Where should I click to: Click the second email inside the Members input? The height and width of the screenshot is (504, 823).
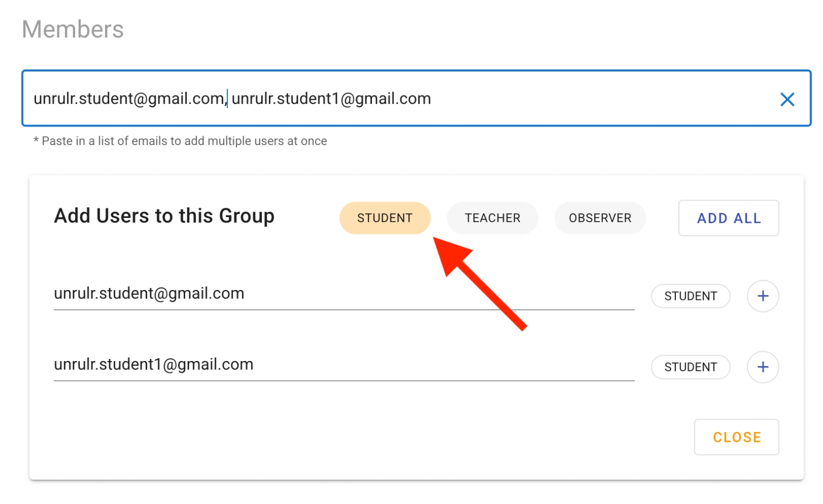point(331,99)
